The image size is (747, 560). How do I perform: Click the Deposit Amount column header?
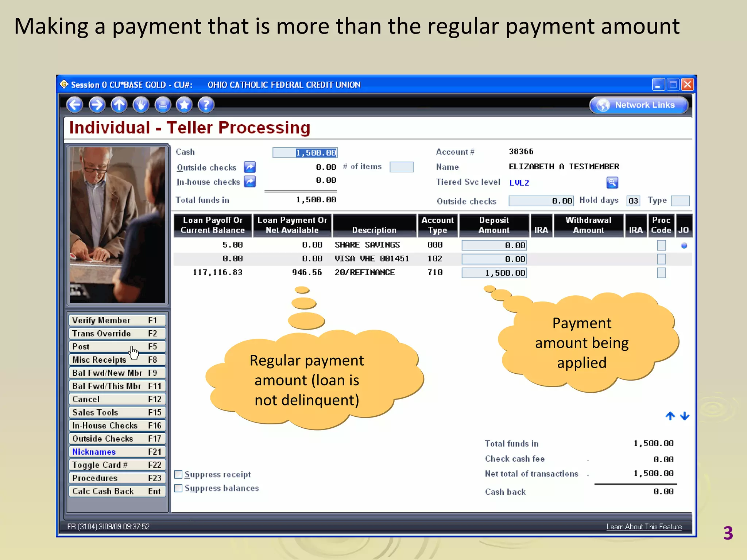pyautogui.click(x=494, y=225)
